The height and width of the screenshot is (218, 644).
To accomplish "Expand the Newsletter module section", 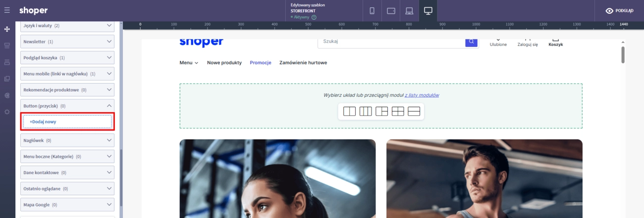I will pos(109,42).
